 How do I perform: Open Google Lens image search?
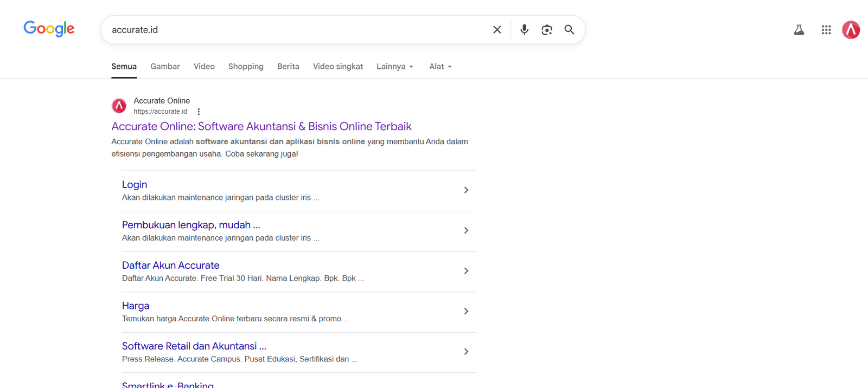(x=547, y=30)
